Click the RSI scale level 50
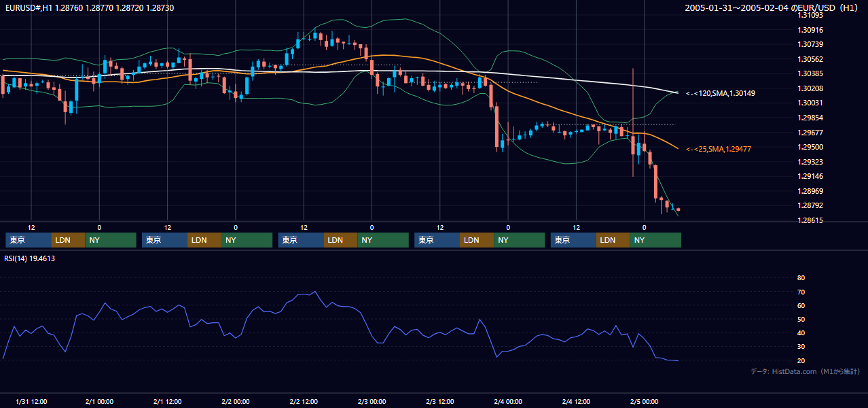The width and height of the screenshot is (868, 408). point(801,319)
